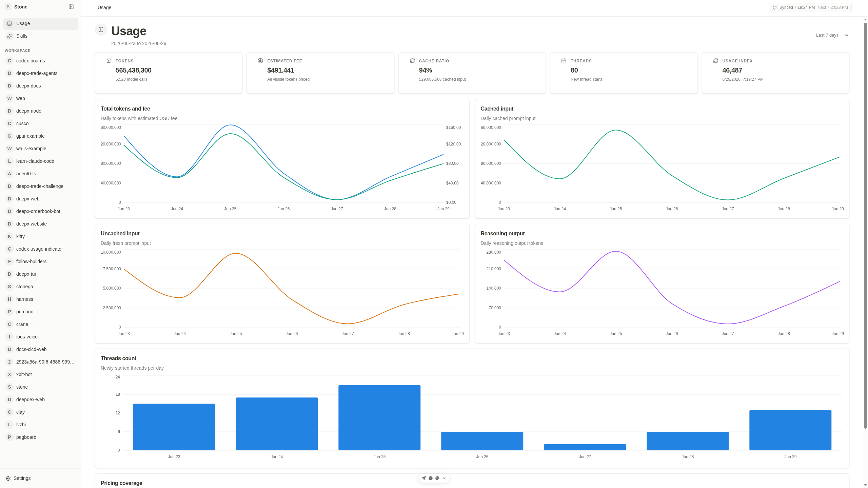The height and width of the screenshot is (488, 868).
Task: Click the pointer arrow icon in floating toolbar
Action: click(423, 478)
